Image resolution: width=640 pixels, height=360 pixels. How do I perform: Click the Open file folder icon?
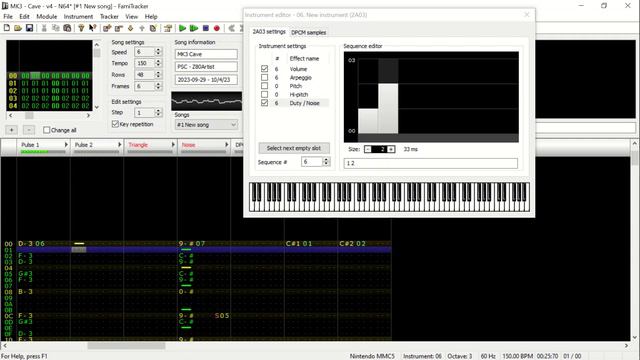pos(18,28)
